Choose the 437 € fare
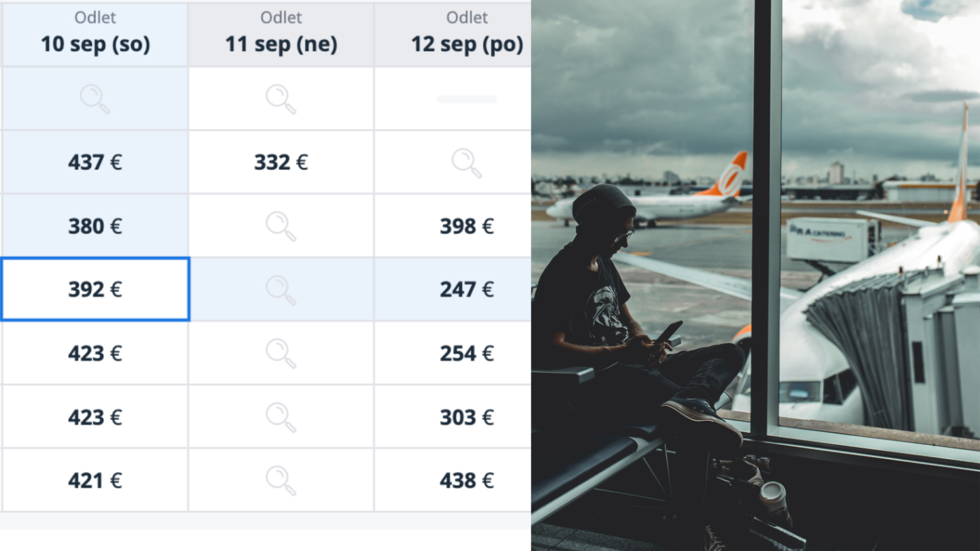The image size is (980, 551). 95,163
